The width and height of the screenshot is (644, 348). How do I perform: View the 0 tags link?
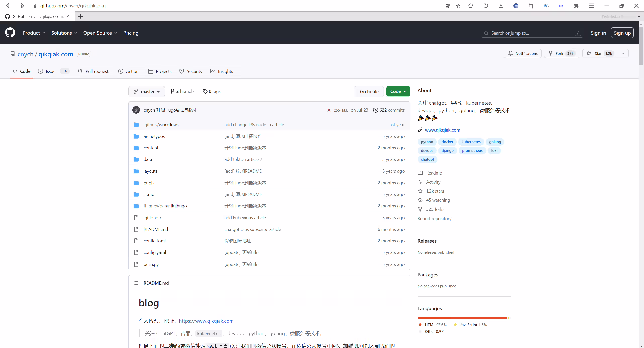coord(212,91)
